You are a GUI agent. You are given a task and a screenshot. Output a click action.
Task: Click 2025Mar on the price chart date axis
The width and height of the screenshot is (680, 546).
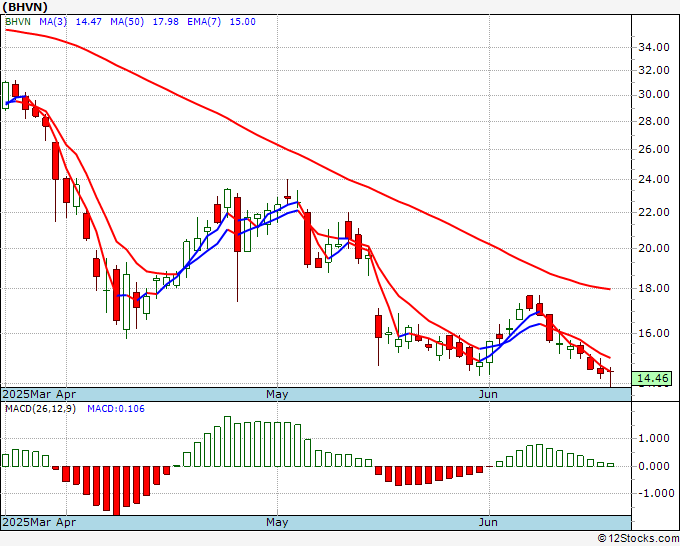coord(28,394)
